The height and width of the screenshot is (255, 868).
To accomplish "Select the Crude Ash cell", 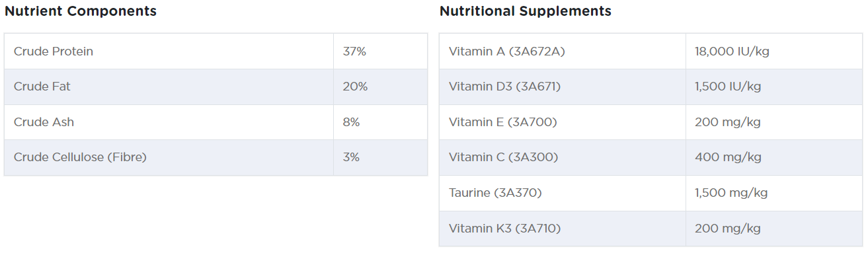I will tap(169, 122).
